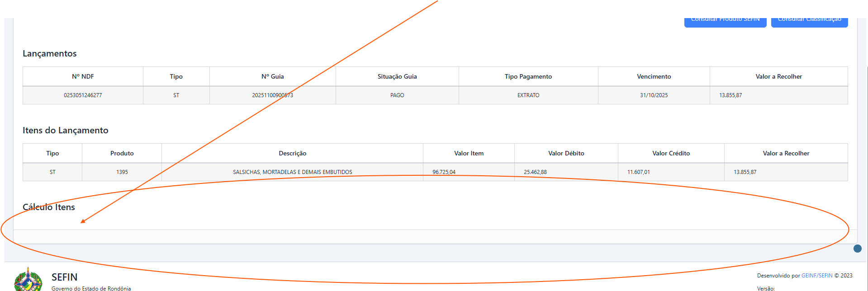Select the SALSICHAS, MORTADELAS description row
868x291 pixels.
point(292,172)
